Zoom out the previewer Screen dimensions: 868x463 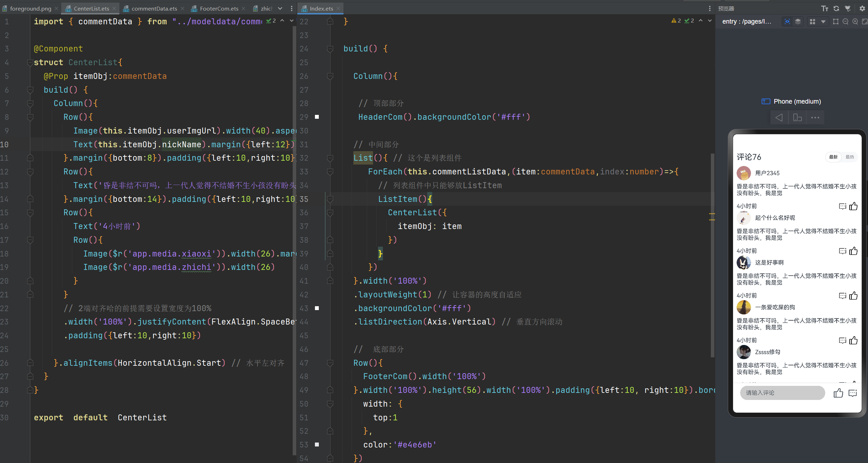coord(845,21)
